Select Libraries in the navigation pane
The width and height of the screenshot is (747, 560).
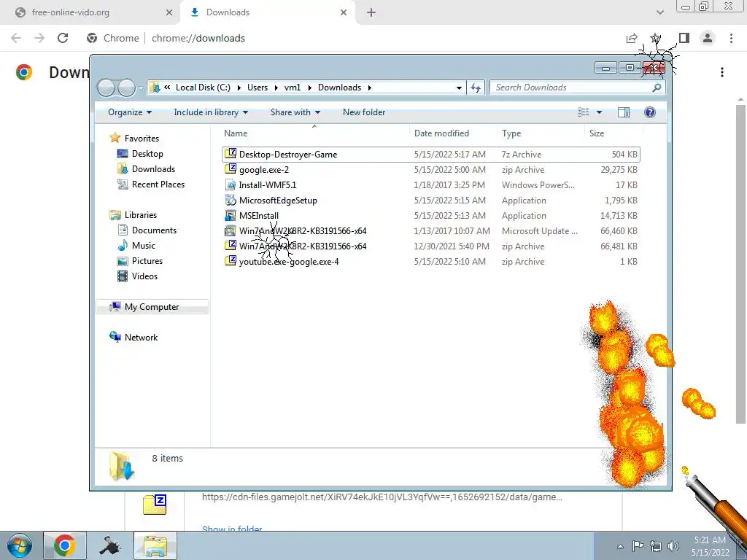tap(140, 215)
